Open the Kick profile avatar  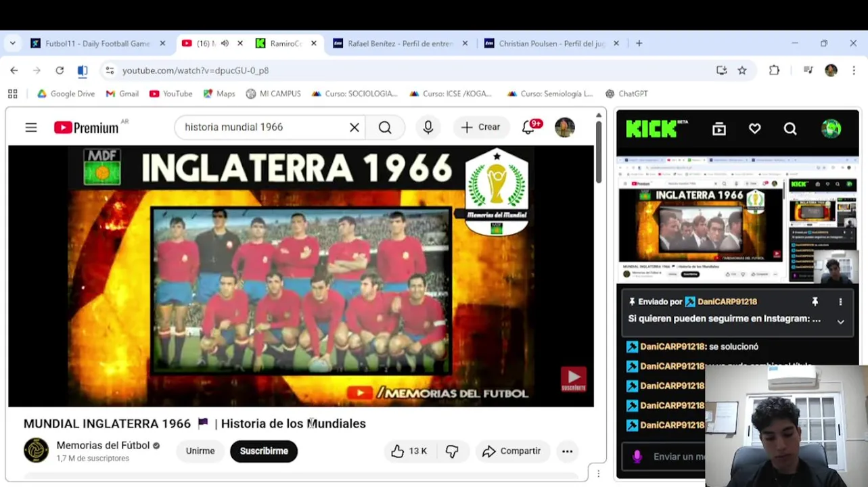tap(831, 129)
